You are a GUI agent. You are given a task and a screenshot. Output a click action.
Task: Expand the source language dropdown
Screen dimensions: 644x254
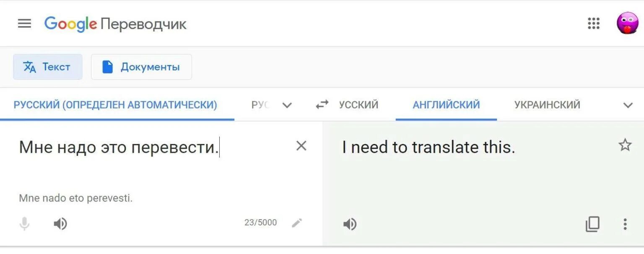[287, 105]
